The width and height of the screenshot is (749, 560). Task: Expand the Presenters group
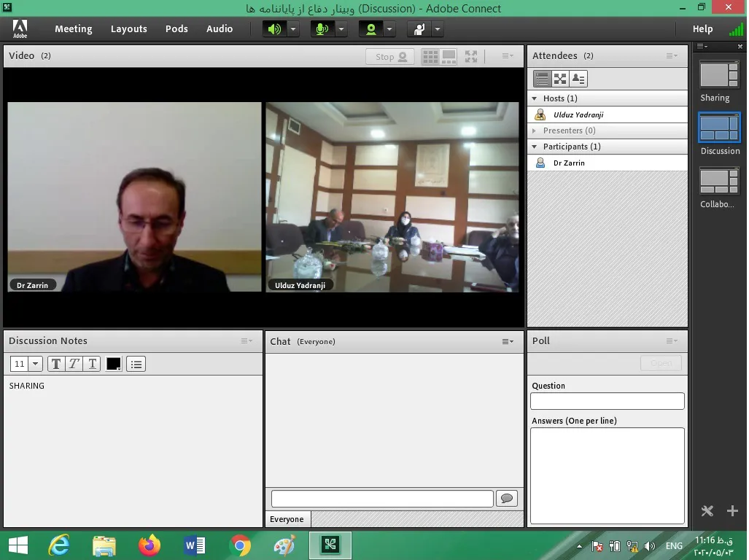(x=535, y=131)
